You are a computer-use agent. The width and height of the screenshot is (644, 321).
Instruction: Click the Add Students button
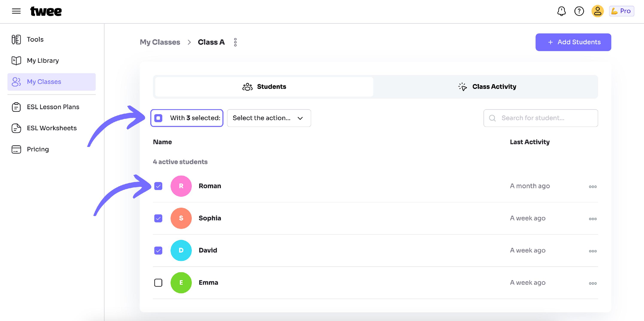tap(573, 42)
